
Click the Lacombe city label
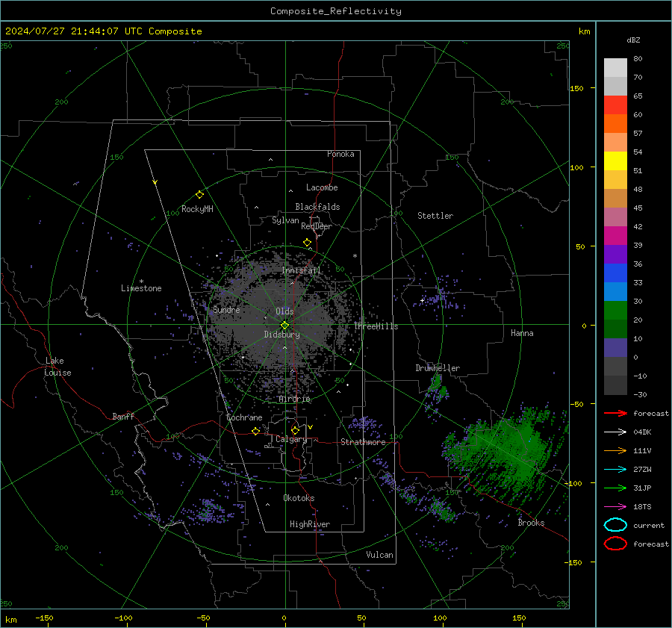[322, 187]
